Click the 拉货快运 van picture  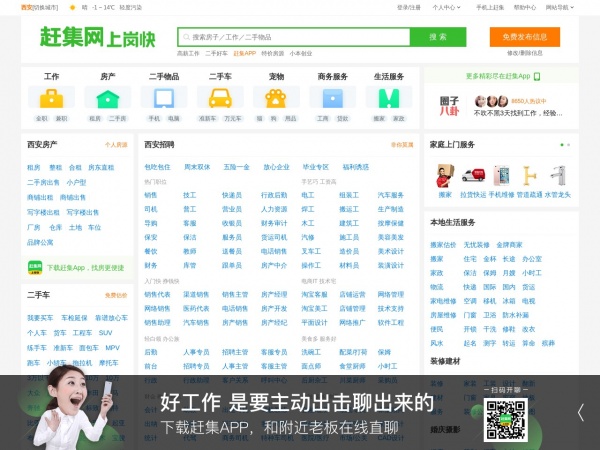pyautogui.click(x=473, y=176)
